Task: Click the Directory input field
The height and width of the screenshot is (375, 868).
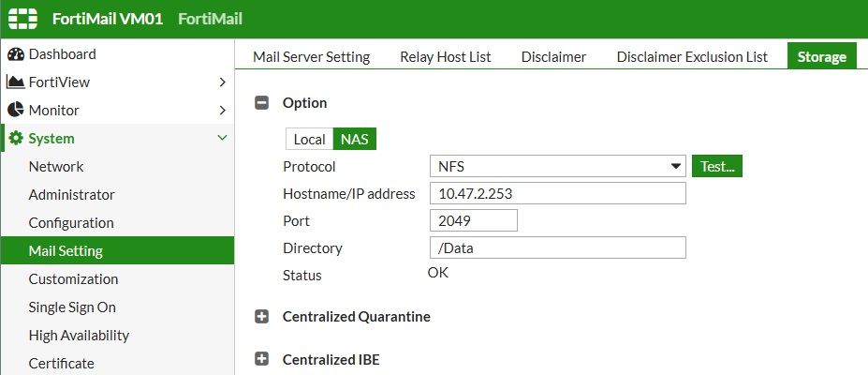Action: click(x=558, y=248)
